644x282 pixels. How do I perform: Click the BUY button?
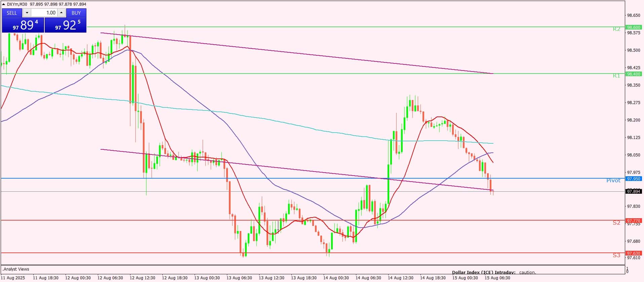(x=76, y=13)
